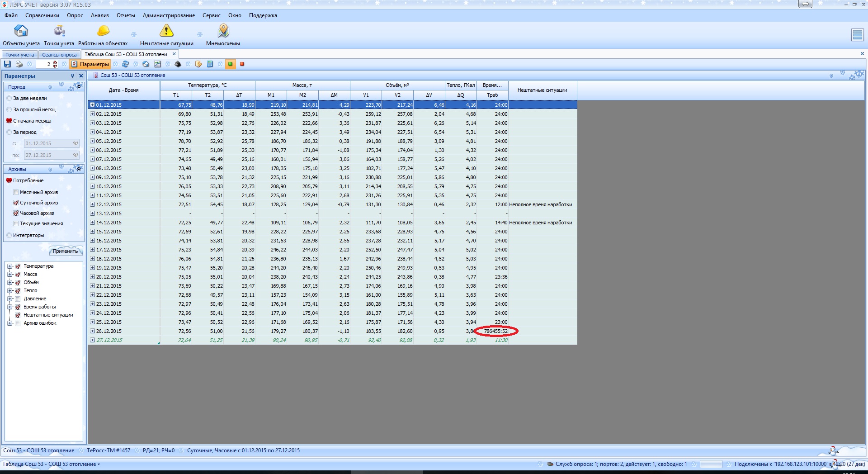Open the Администрирование menu
Screen dimensions: 868x474
point(169,15)
